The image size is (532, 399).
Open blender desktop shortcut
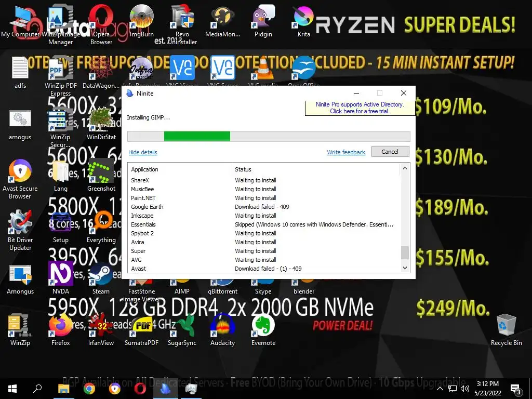[303, 287]
